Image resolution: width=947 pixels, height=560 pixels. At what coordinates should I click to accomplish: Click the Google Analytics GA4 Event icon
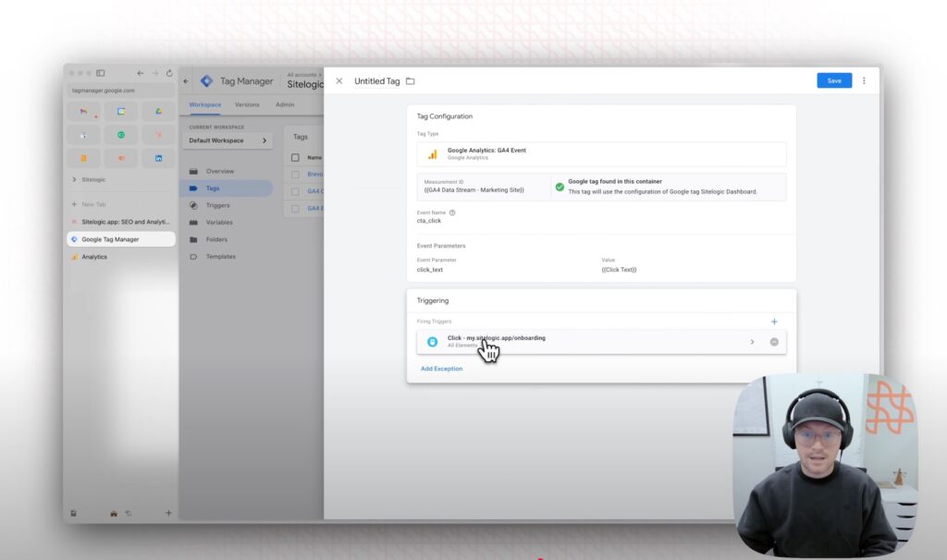click(432, 152)
